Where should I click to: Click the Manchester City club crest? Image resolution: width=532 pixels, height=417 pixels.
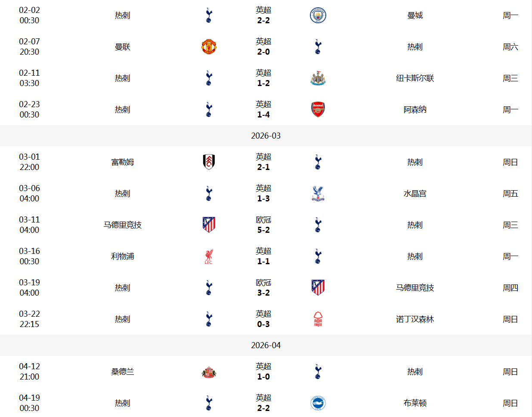[318, 15]
